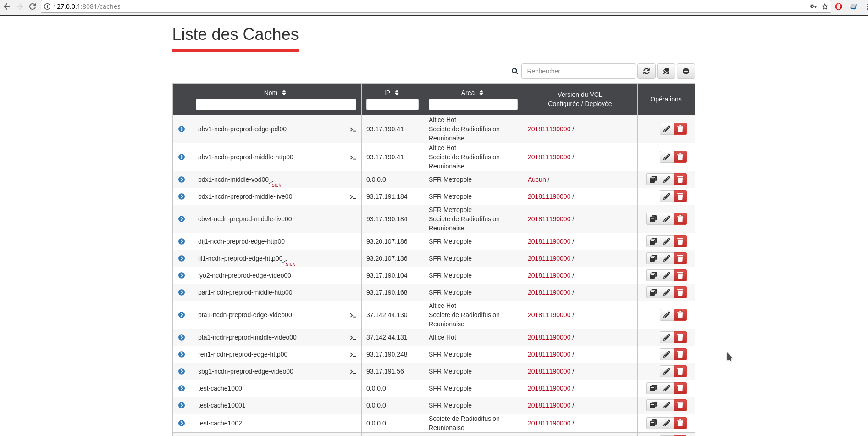Edit abv1-ncdn-preprod-edge-pdl00 cache
868x436 pixels.
(x=667, y=129)
